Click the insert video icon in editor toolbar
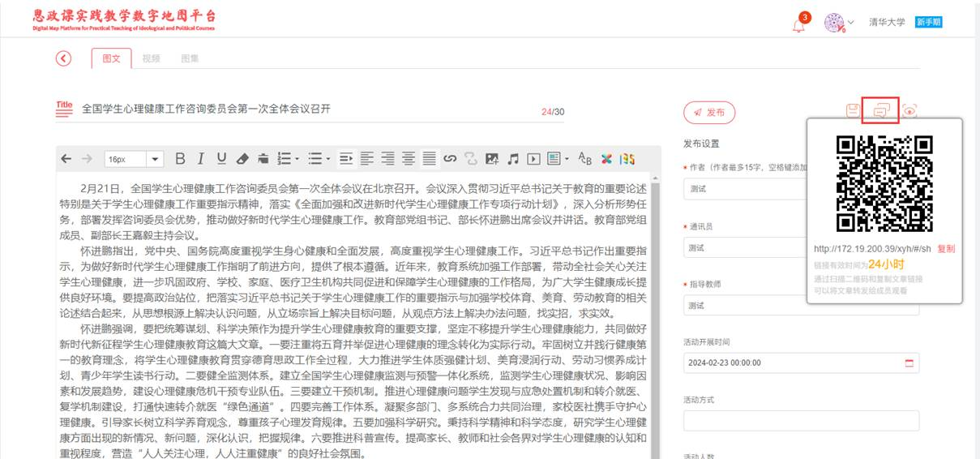 [x=533, y=159]
